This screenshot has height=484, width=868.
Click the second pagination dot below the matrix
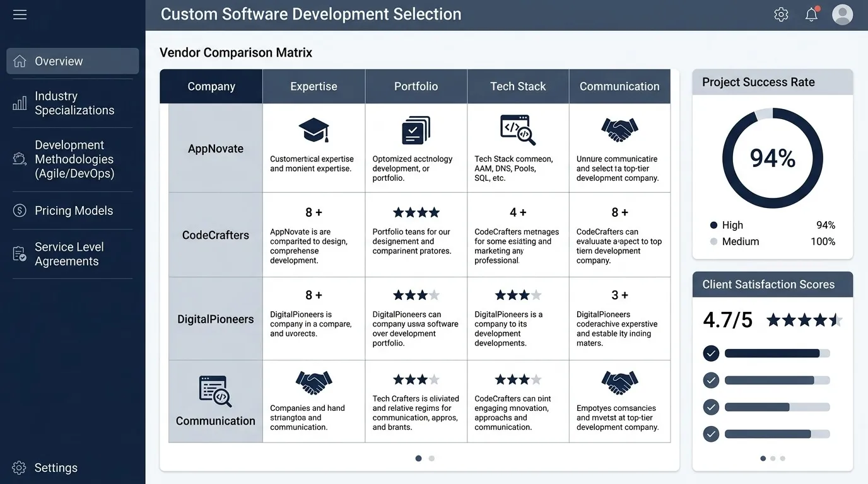[x=431, y=458]
